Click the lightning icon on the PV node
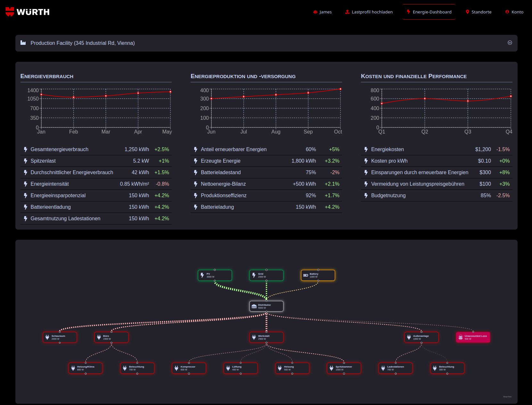Image resolution: width=532 pixels, height=405 pixels. click(x=203, y=275)
